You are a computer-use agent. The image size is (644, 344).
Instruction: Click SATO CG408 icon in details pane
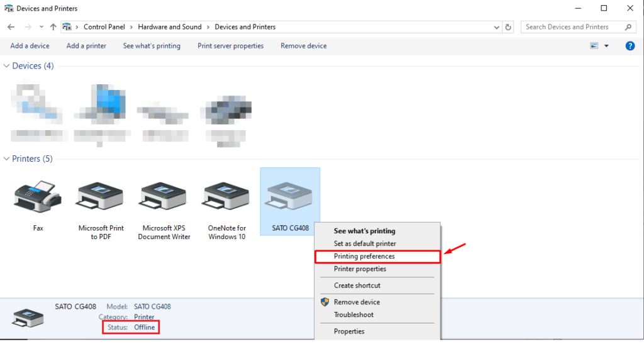tap(28, 318)
